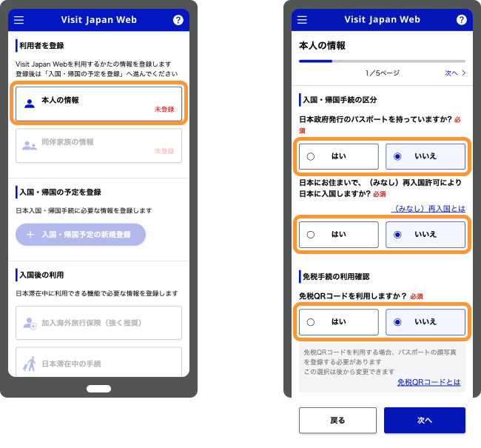Click 次へ link with chevron near page counter
The image size is (481, 448).
(x=455, y=73)
